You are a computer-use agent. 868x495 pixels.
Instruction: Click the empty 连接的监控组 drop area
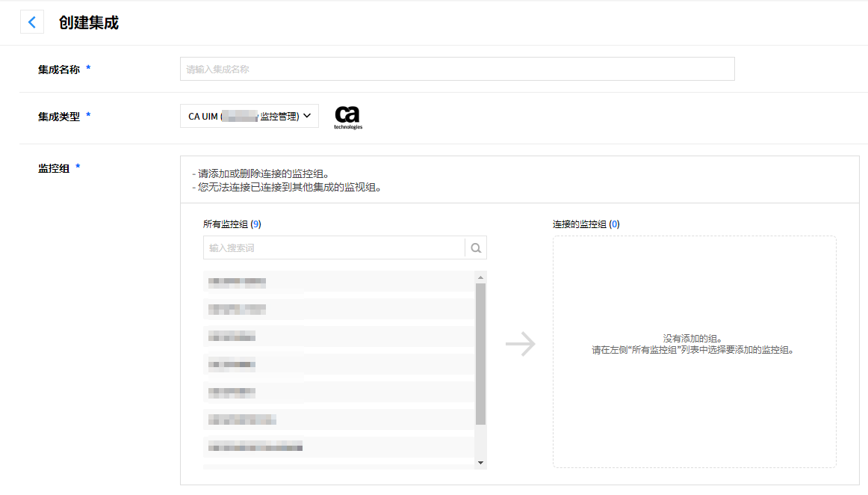click(694, 351)
